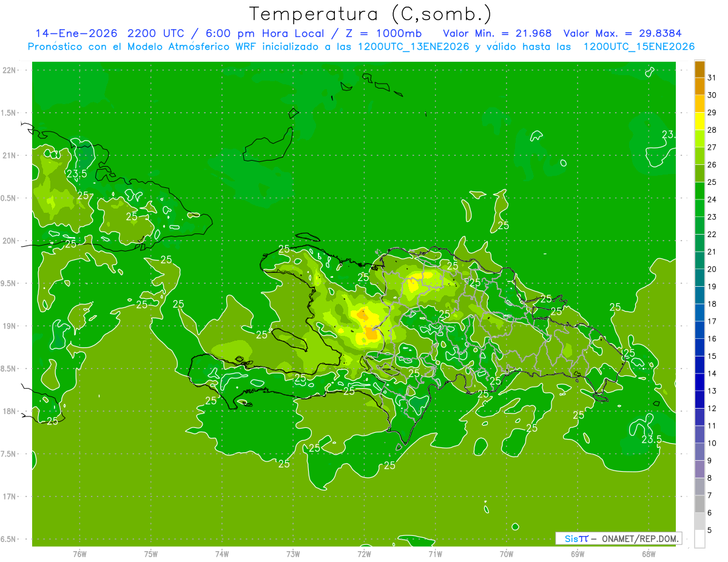Click the colorbar label "28"
The height and width of the screenshot is (562, 728).
pyautogui.click(x=712, y=130)
